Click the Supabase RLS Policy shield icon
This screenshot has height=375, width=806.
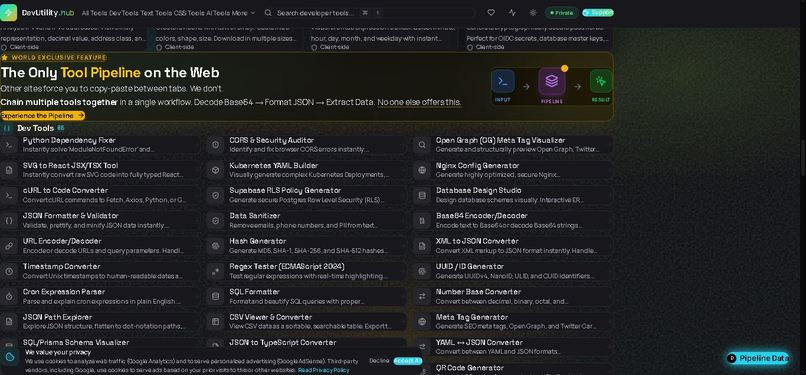(215, 195)
